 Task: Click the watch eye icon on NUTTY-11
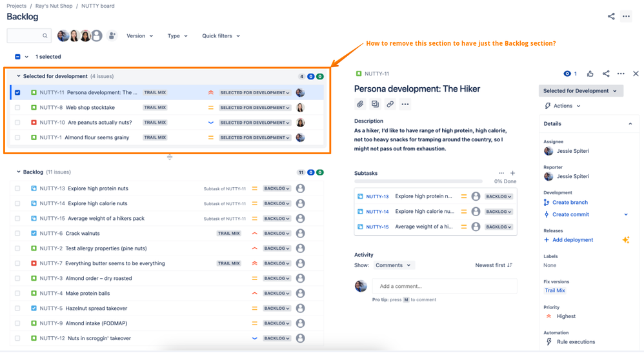[567, 74]
